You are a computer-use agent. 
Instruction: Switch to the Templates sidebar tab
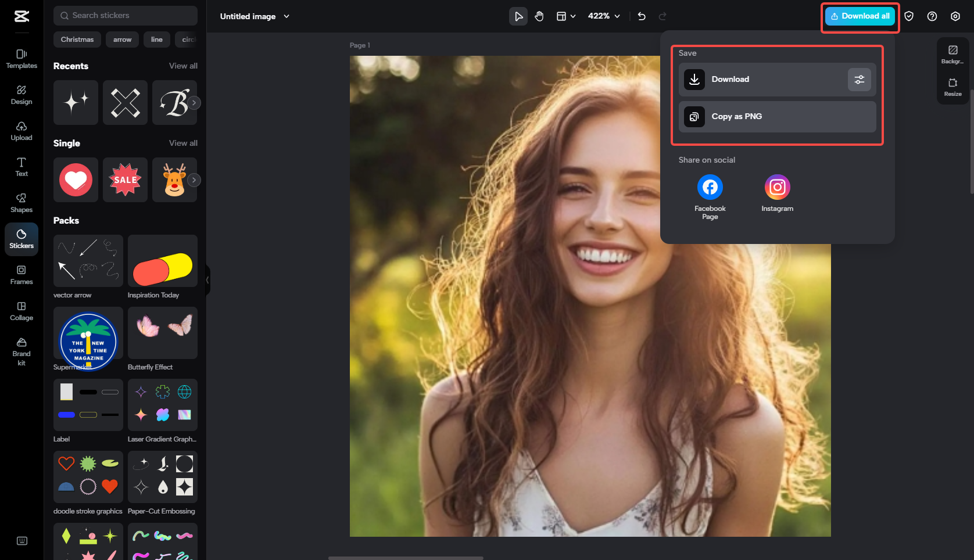pos(22,59)
